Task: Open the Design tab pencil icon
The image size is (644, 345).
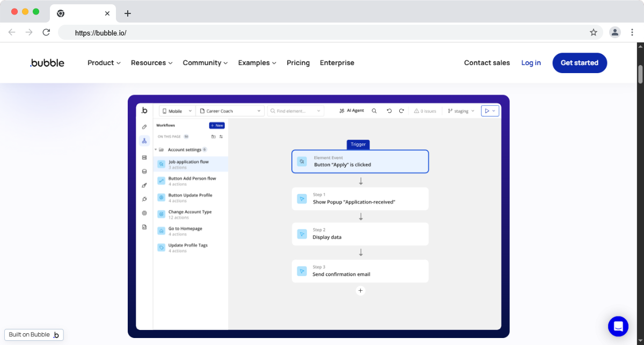Action: (x=144, y=127)
